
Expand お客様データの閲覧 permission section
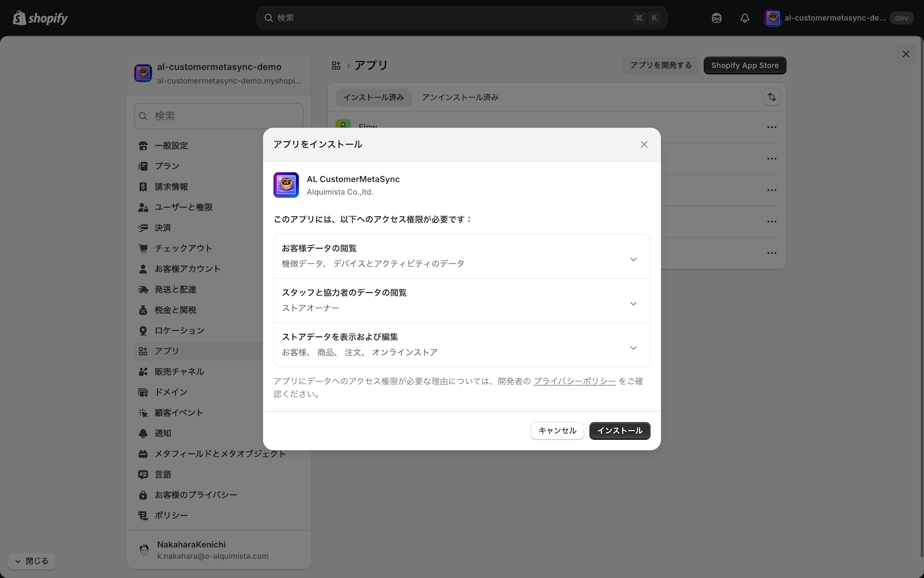[x=462, y=256]
